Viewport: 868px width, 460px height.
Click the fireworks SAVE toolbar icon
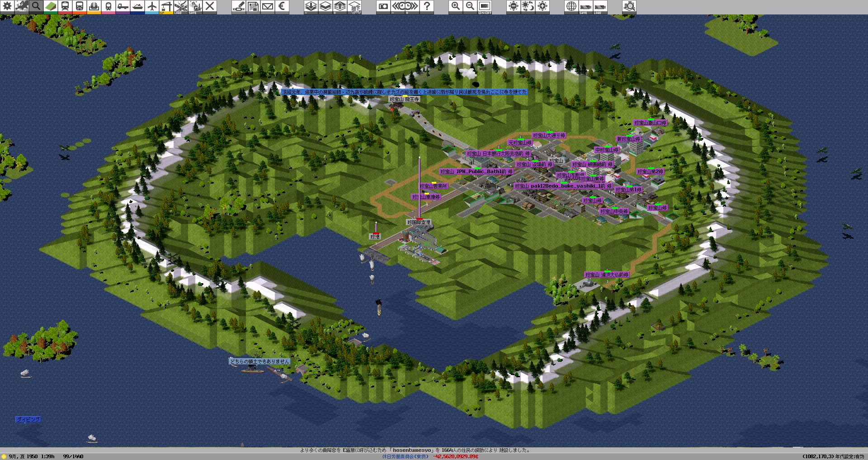(x=195, y=7)
